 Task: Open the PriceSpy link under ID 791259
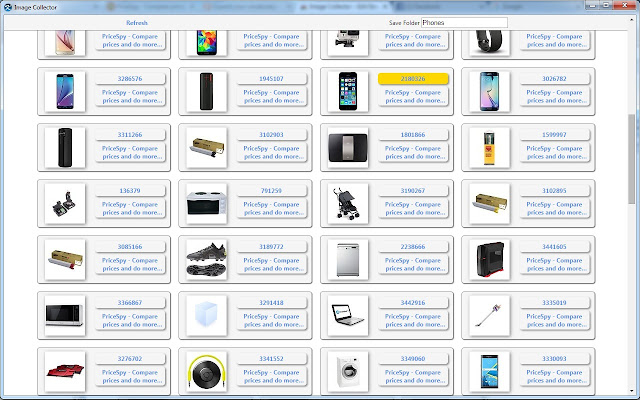coord(271,208)
